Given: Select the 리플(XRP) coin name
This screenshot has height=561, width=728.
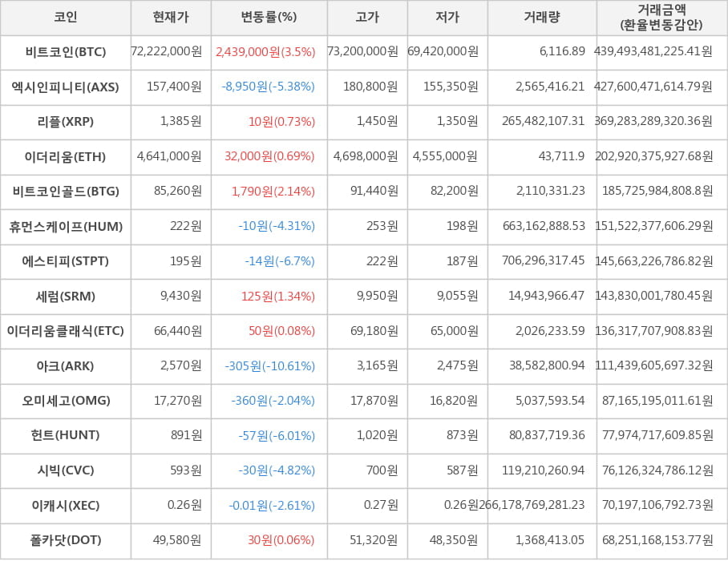Looking at the screenshot, I should coord(66,122).
